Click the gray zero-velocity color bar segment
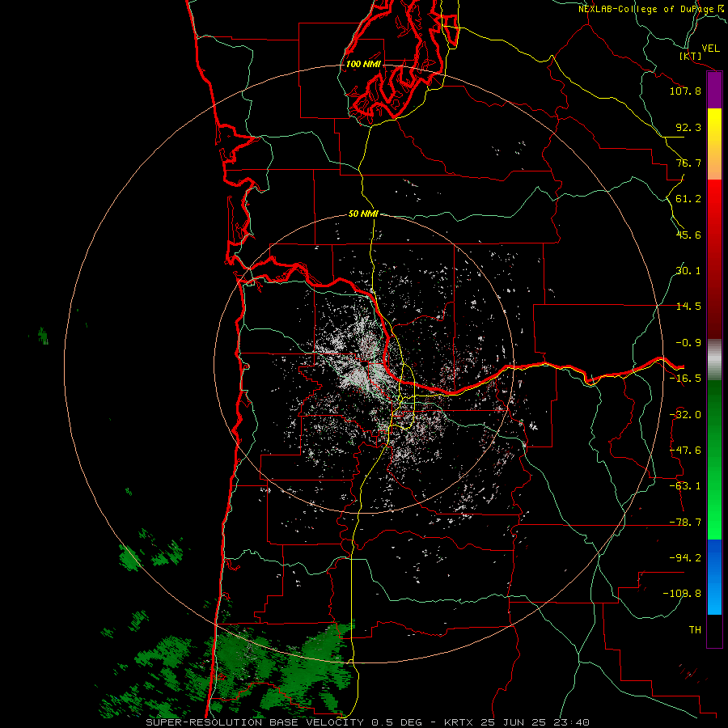This screenshot has height=728, width=728. (x=714, y=360)
